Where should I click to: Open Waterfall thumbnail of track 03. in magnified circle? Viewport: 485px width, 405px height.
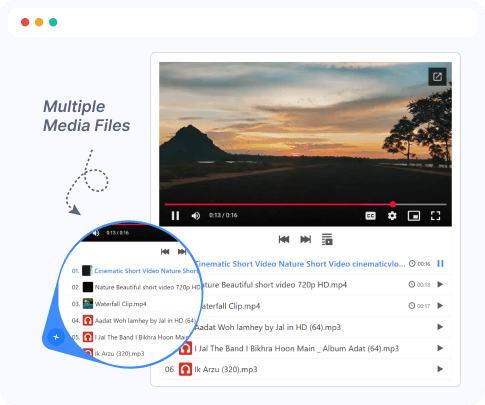point(88,304)
